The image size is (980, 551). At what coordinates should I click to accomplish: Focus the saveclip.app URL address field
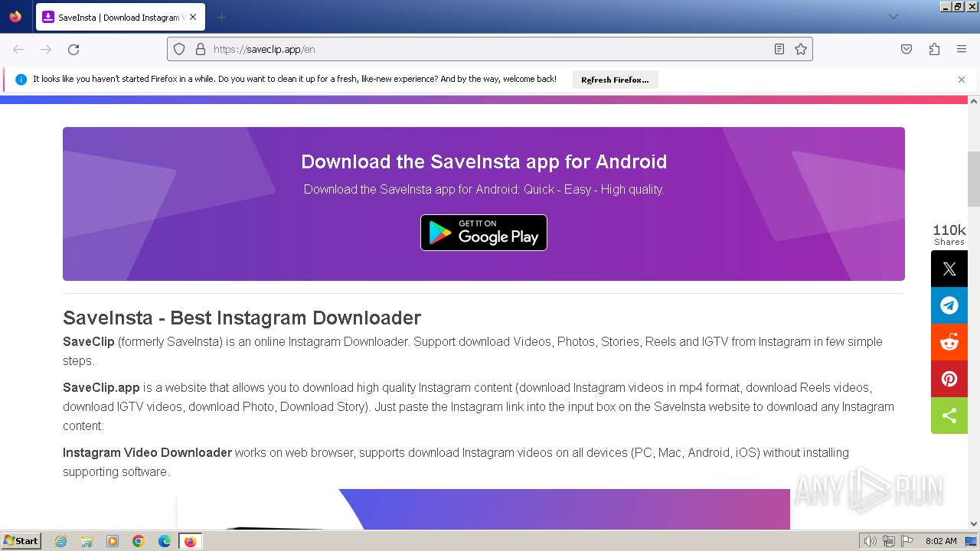click(x=490, y=49)
